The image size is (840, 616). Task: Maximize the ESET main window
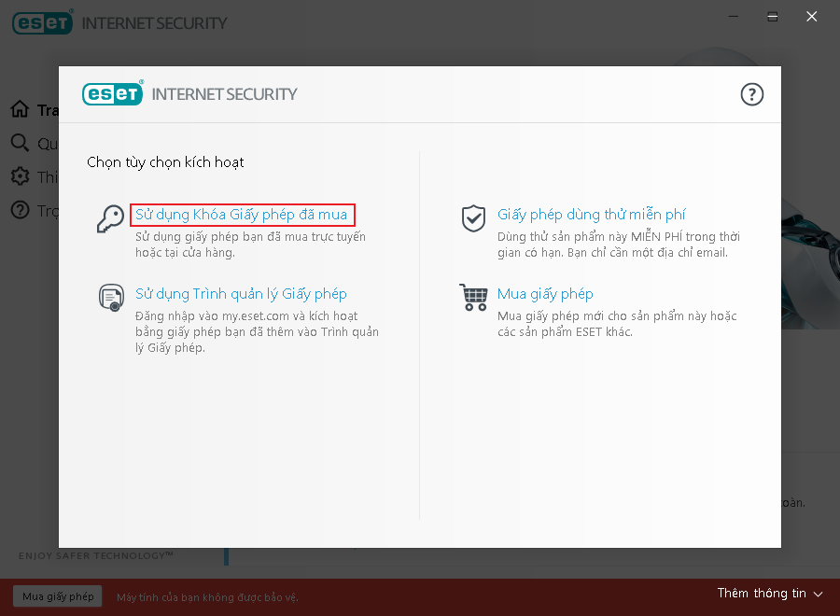click(x=773, y=17)
